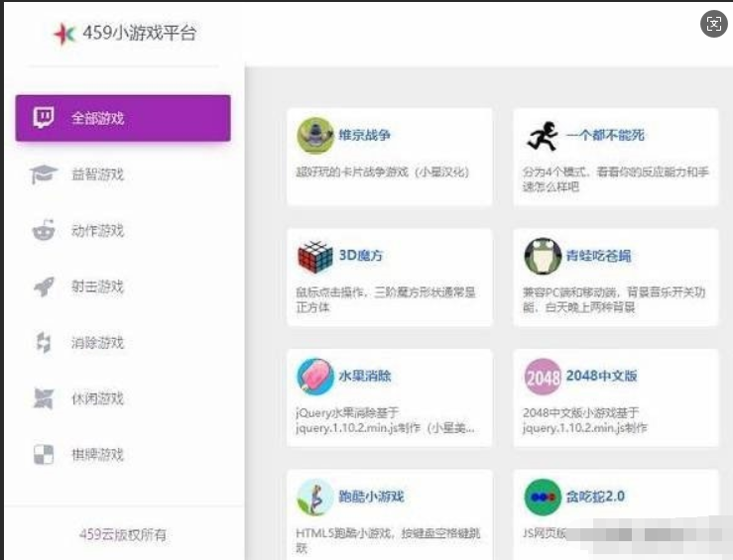Click the Rubik's cube icon

(315, 257)
